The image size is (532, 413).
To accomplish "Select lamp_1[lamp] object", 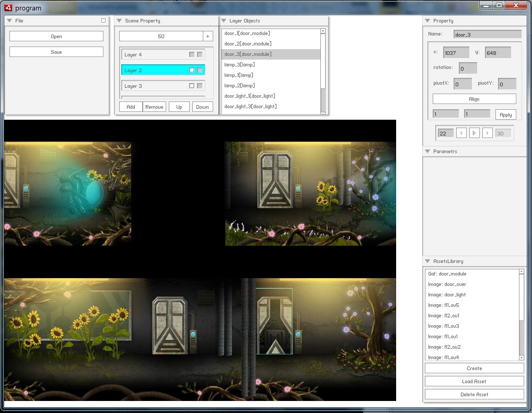I will pyautogui.click(x=271, y=75).
